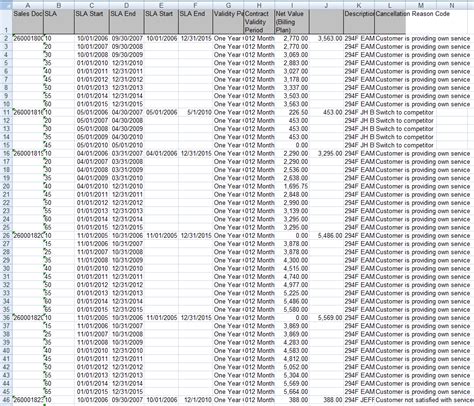This screenshot has width=474, height=406.
Task: Select column G header
Action: point(228,5)
